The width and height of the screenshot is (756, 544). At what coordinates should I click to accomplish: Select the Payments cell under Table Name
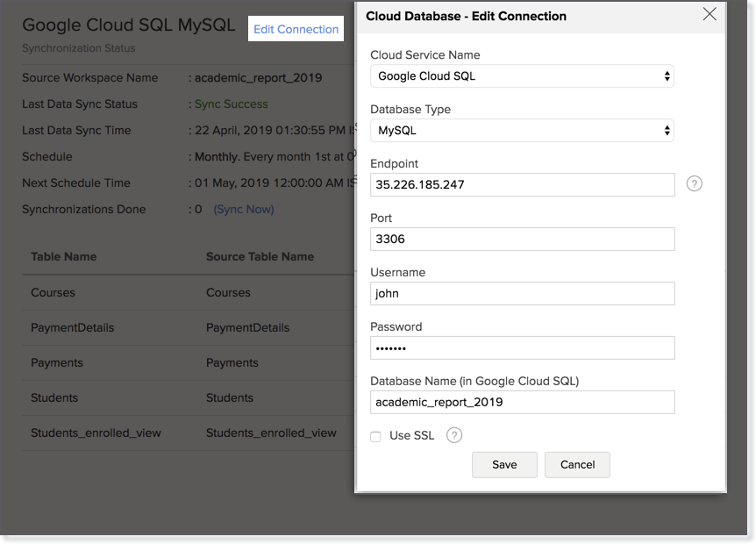(x=57, y=362)
